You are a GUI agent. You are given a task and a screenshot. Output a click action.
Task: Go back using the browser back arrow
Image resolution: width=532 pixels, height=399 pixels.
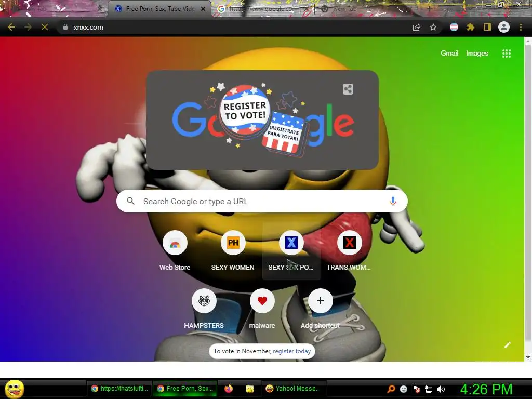click(x=11, y=27)
